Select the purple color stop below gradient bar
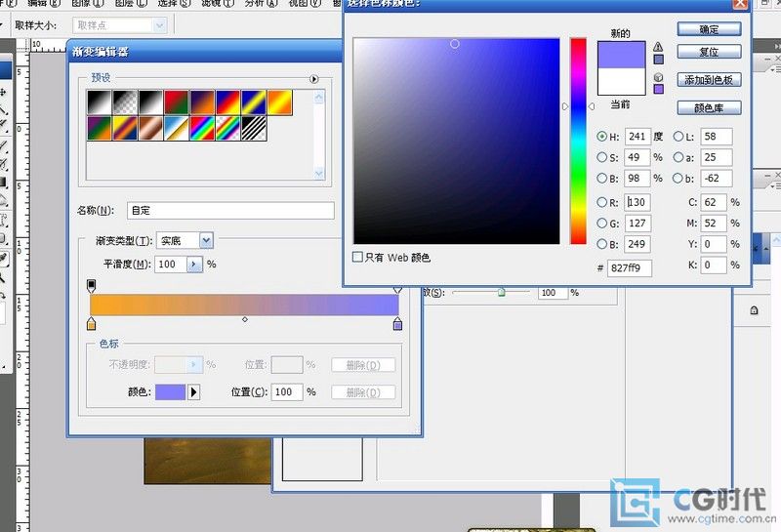Screen dimensions: 781x532 pyautogui.click(x=397, y=324)
